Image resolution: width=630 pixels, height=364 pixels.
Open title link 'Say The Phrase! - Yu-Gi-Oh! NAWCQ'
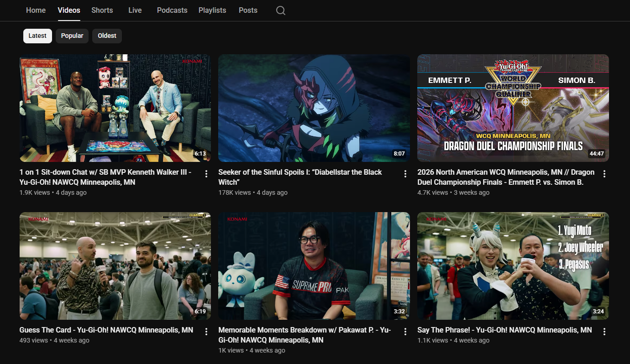point(504,330)
